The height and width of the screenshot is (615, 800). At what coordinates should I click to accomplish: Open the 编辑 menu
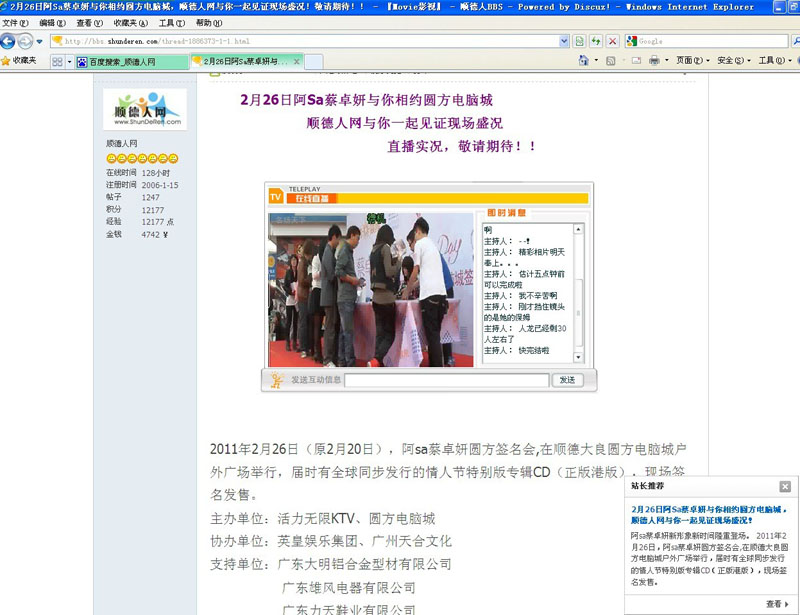point(52,23)
